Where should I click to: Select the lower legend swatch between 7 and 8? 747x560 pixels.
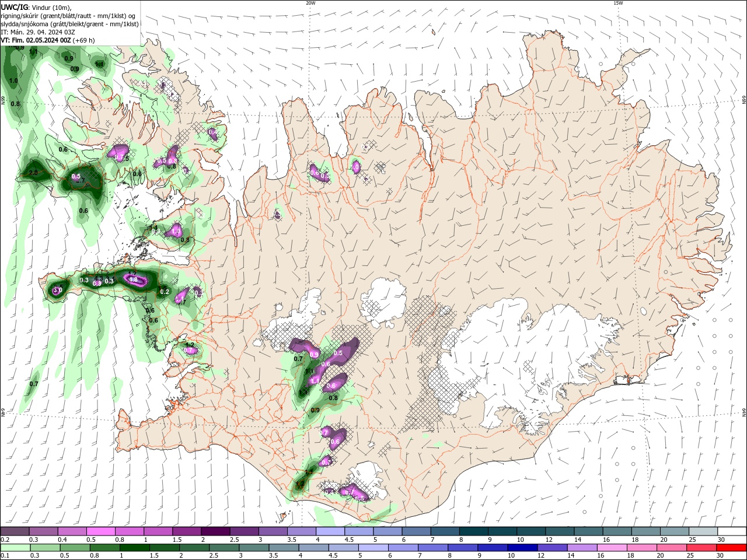point(433,548)
